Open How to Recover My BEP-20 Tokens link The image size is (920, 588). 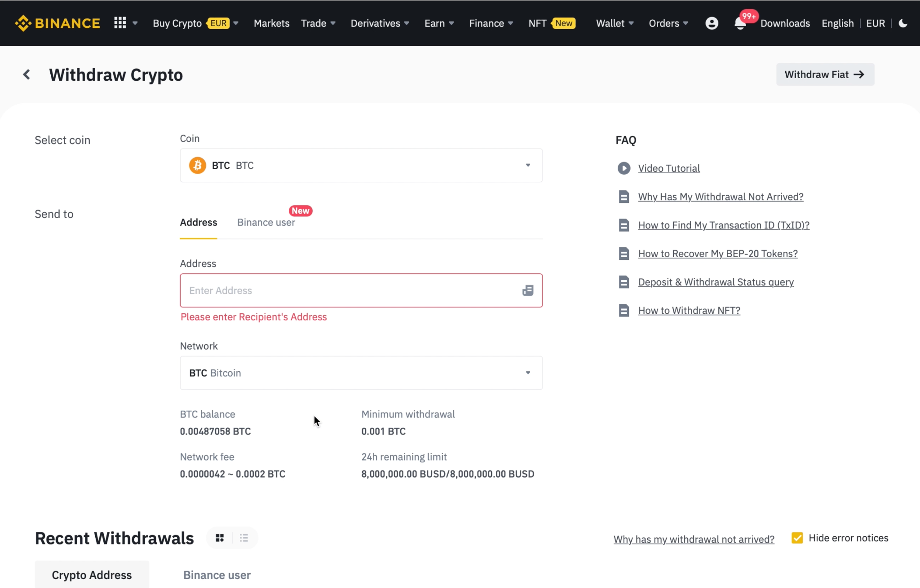(718, 254)
